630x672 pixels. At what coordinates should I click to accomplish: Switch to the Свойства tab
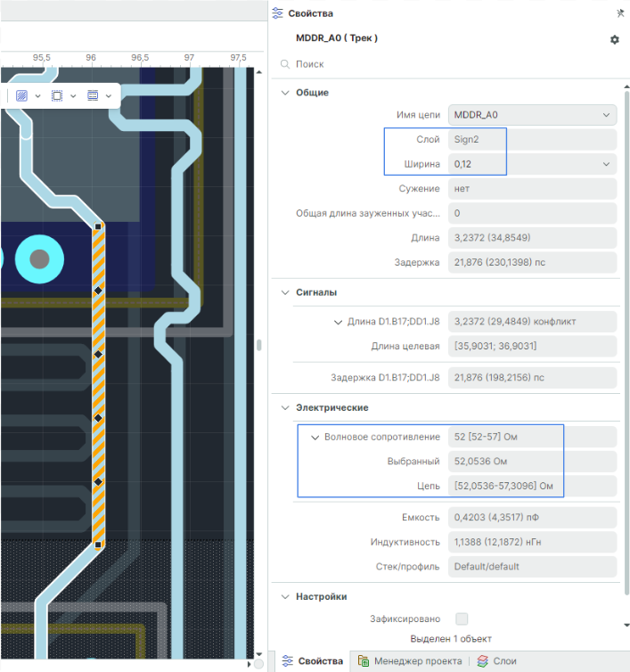[313, 660]
